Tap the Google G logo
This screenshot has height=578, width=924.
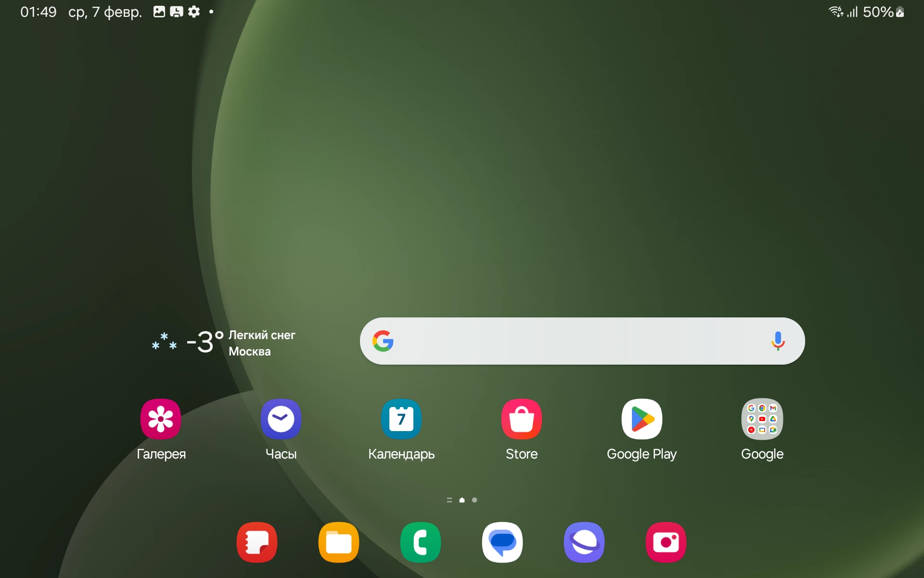383,341
